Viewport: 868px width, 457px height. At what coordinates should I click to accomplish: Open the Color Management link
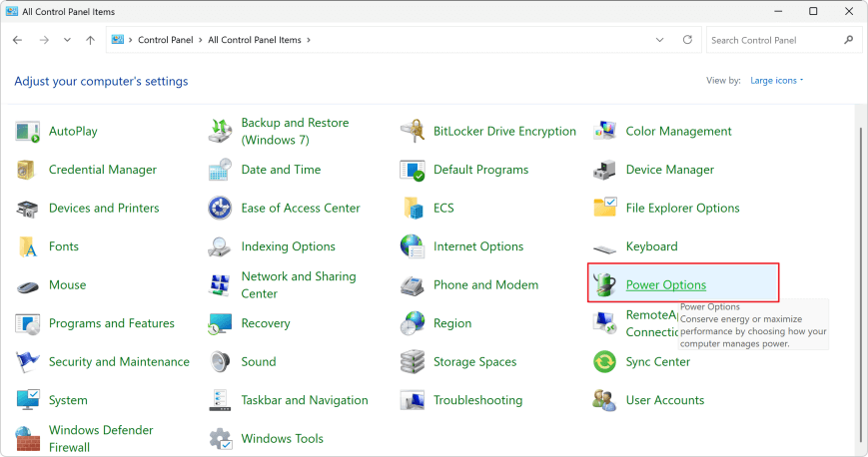coord(678,131)
